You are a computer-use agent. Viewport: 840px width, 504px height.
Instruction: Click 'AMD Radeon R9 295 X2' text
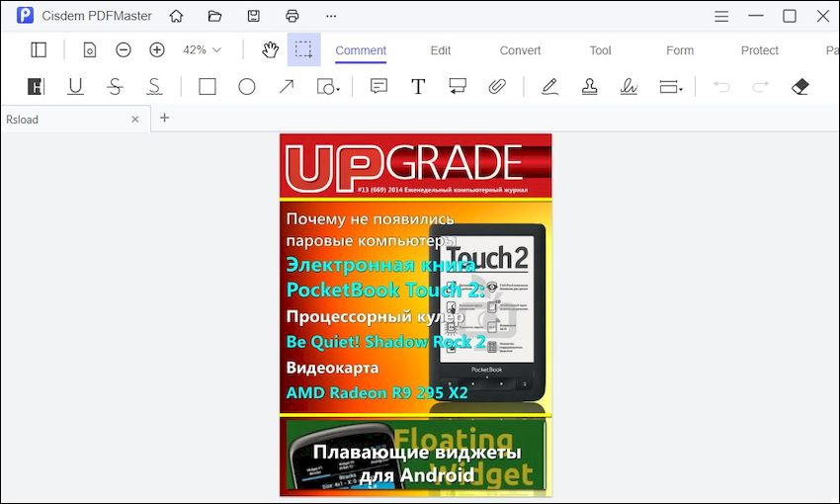pos(378,392)
